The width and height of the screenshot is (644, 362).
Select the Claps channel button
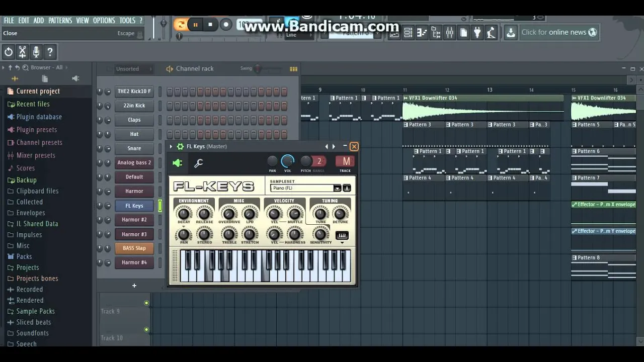tap(134, 120)
